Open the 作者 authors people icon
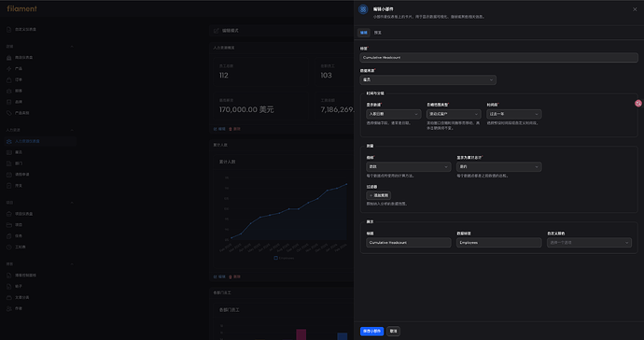Screen dimensions: 644x340 coord(9,308)
